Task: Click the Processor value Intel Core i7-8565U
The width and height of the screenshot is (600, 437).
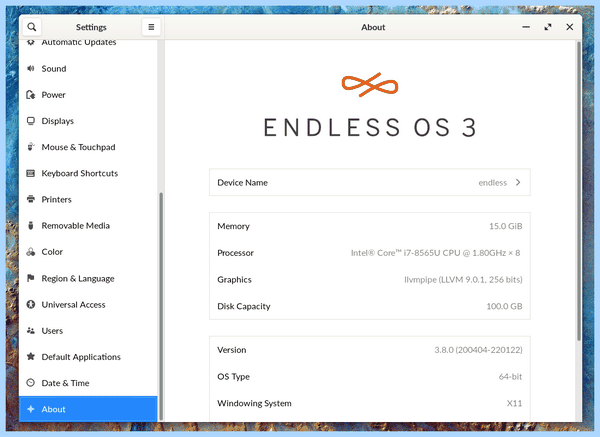Action: pos(435,253)
